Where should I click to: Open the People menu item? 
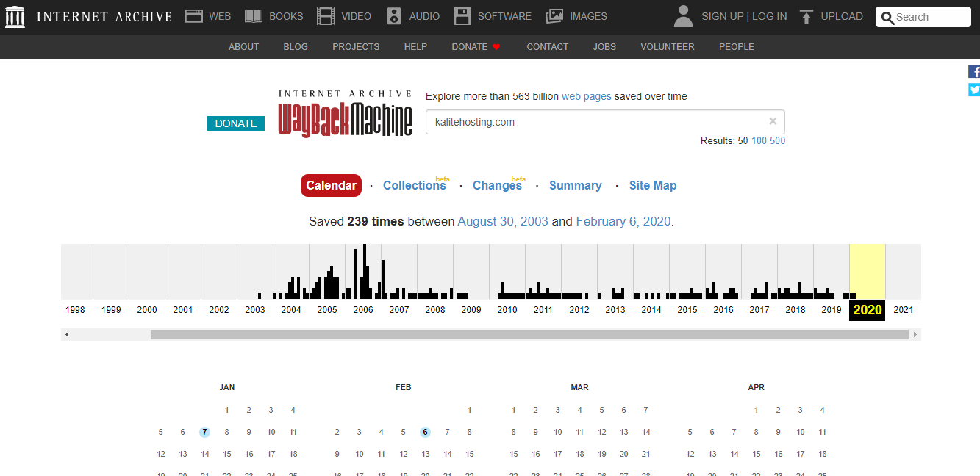click(x=736, y=46)
